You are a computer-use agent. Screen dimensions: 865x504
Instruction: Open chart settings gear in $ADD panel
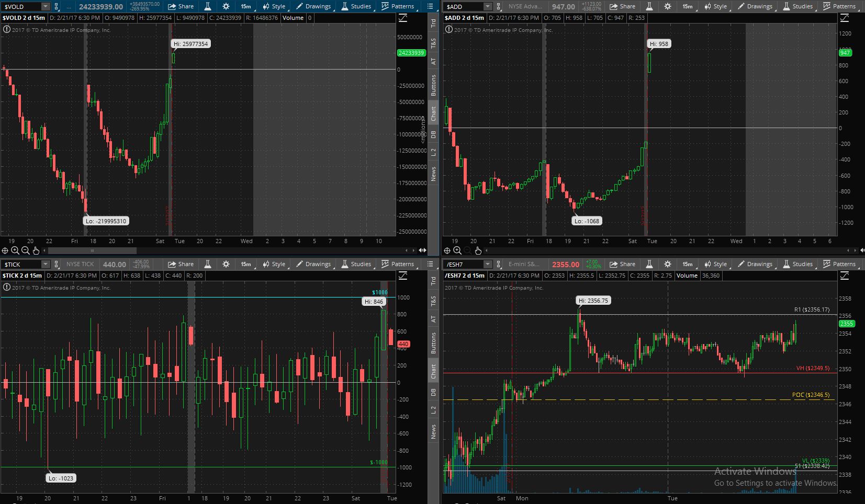668,6
